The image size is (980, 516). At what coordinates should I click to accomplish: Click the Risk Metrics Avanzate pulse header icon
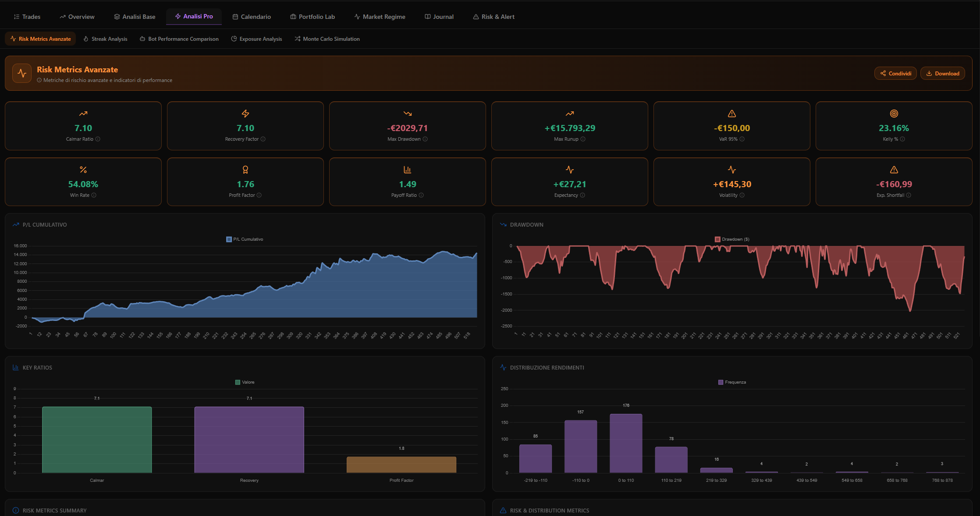(x=22, y=74)
